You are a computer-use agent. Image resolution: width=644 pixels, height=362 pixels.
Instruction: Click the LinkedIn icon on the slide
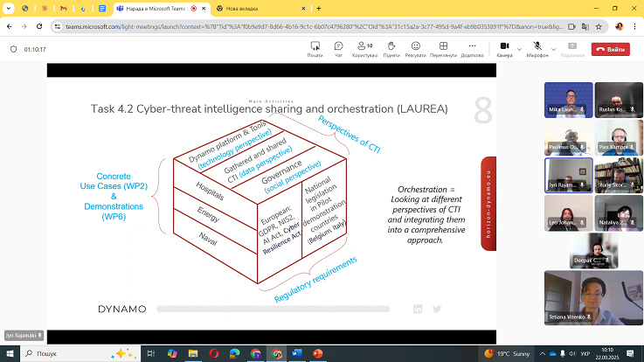(x=418, y=309)
